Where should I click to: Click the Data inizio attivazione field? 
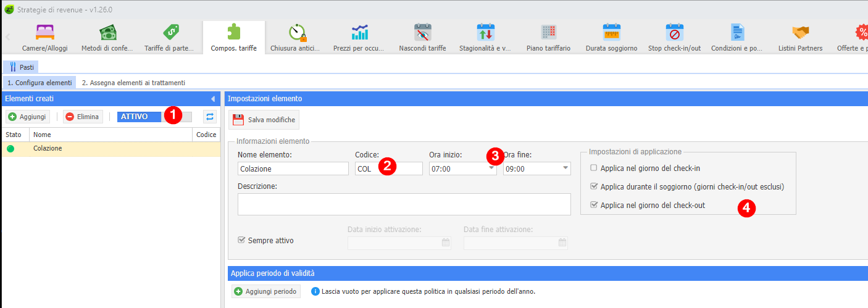tap(399, 243)
